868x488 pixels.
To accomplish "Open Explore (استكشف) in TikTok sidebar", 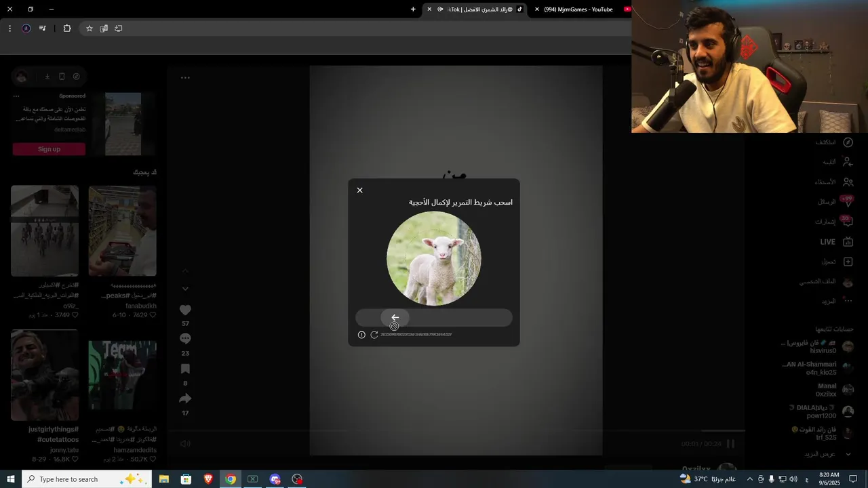I will coord(834,142).
